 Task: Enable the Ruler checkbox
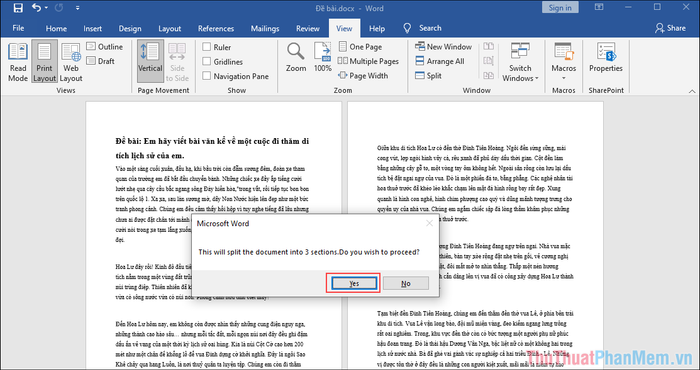(207, 47)
